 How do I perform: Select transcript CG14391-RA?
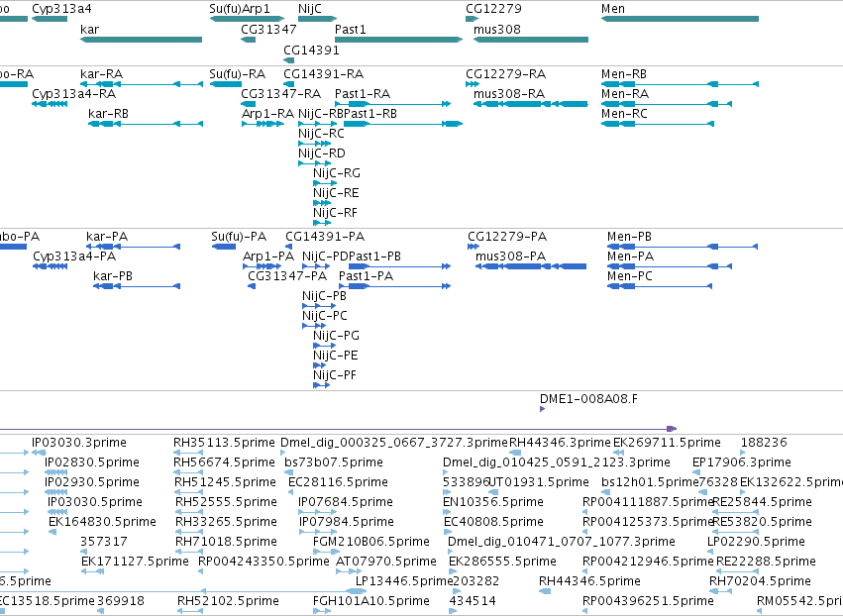pos(288,84)
